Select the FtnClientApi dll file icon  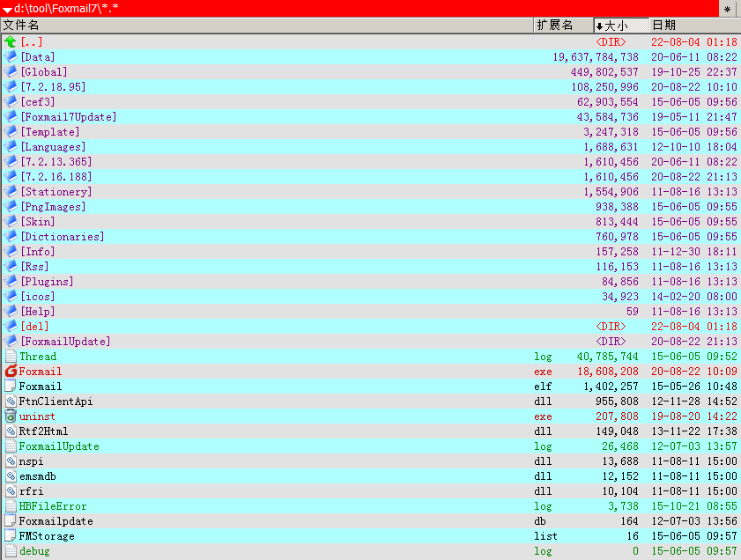coord(11,402)
